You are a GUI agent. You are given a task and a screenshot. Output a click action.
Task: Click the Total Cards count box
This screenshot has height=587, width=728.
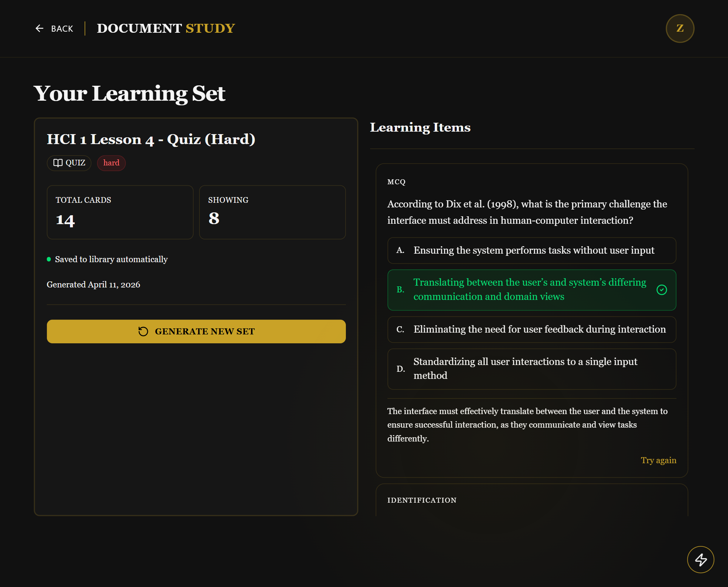pyautogui.click(x=120, y=212)
